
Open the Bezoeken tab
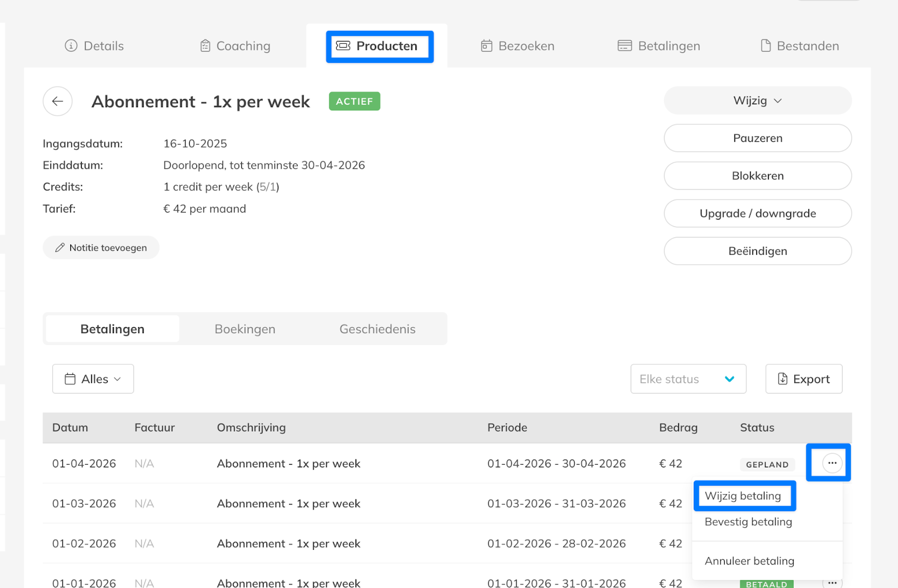[517, 46]
